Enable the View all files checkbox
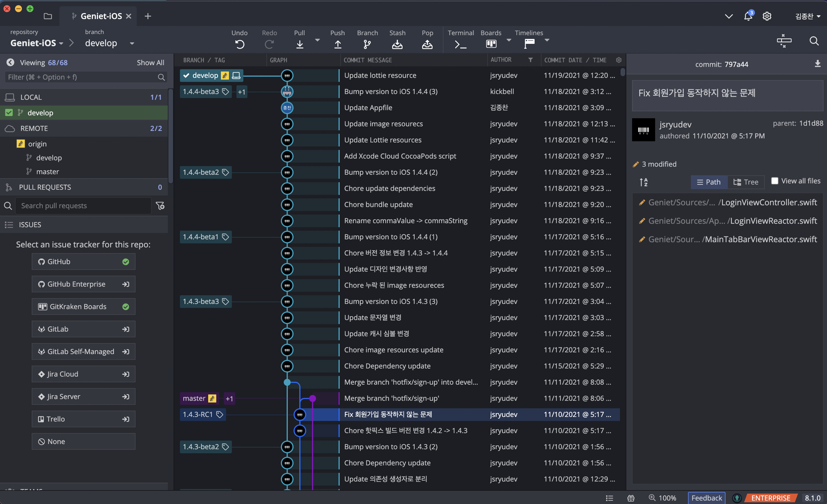 [x=775, y=181]
